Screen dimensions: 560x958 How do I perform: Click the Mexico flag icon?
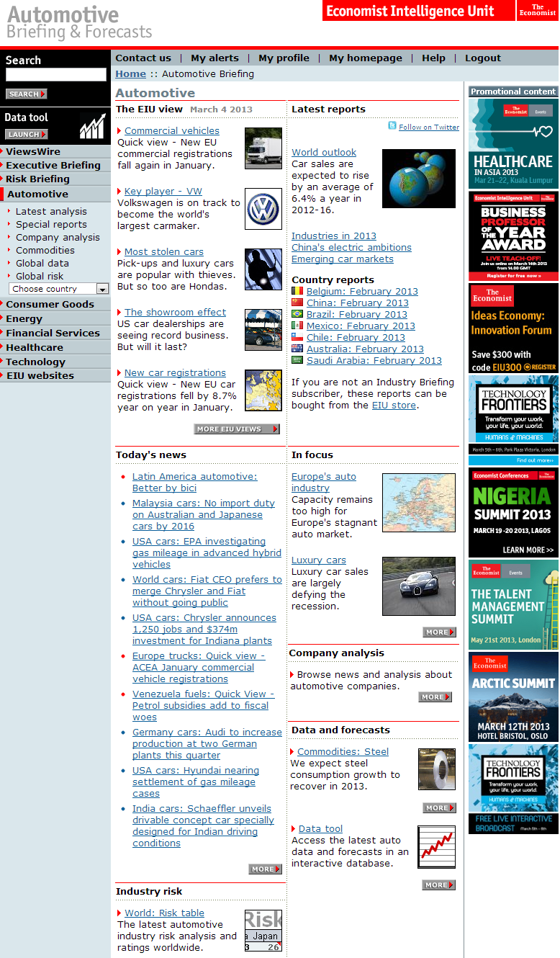coord(297,326)
